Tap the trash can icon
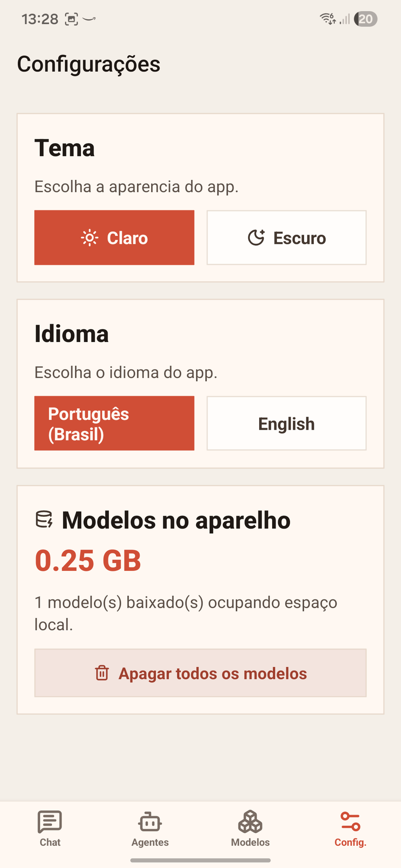This screenshot has height=868, width=401. (102, 673)
